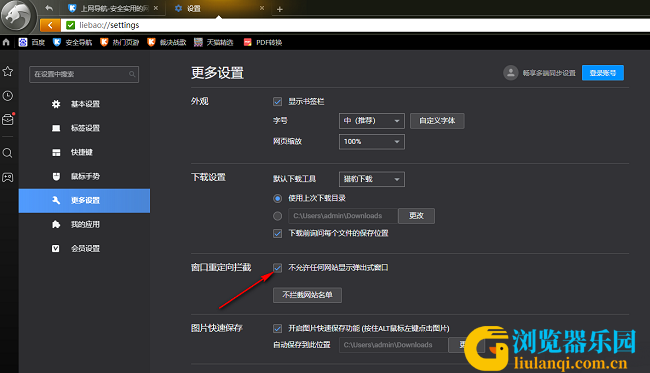Select the custom download path radio button

pyautogui.click(x=278, y=216)
